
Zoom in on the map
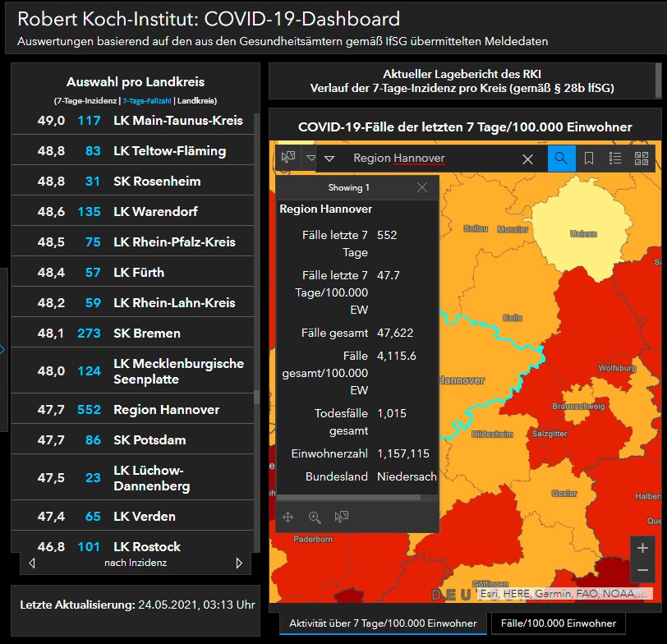tap(642, 548)
